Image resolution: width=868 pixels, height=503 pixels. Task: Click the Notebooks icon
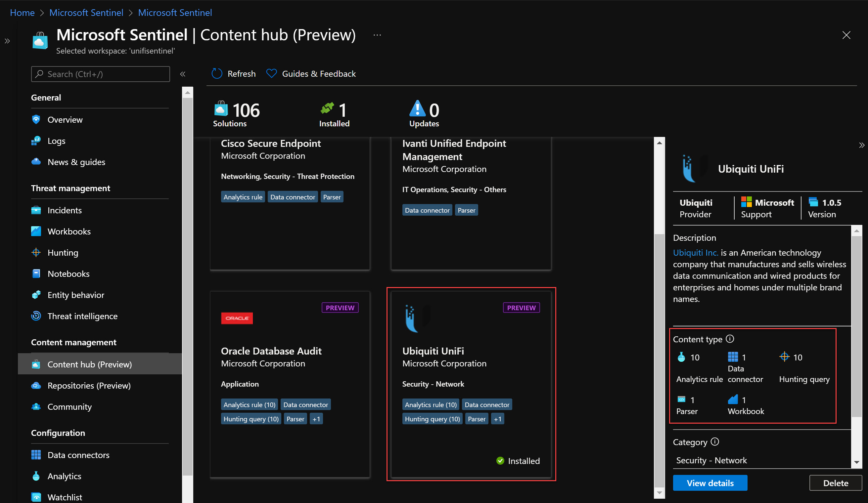[36, 274]
